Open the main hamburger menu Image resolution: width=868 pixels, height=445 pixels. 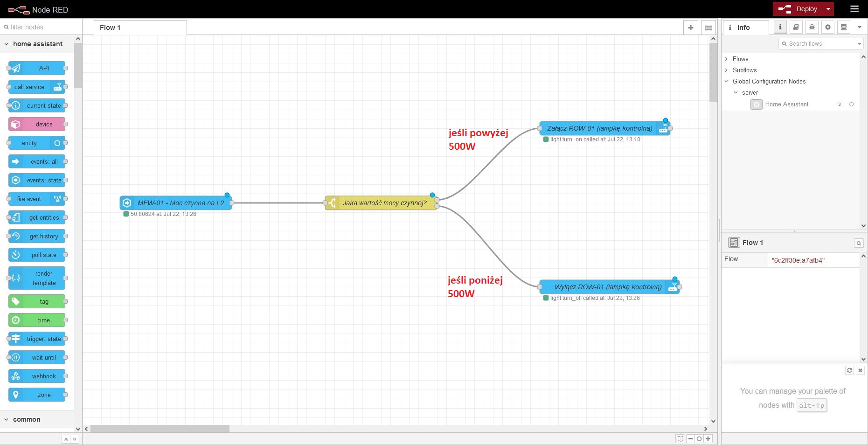pyautogui.click(x=854, y=9)
